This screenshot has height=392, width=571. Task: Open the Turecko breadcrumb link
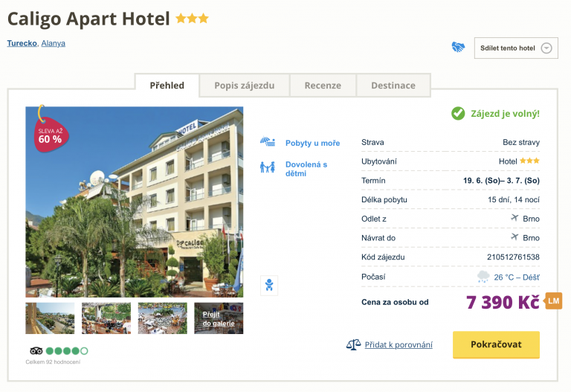pos(22,43)
